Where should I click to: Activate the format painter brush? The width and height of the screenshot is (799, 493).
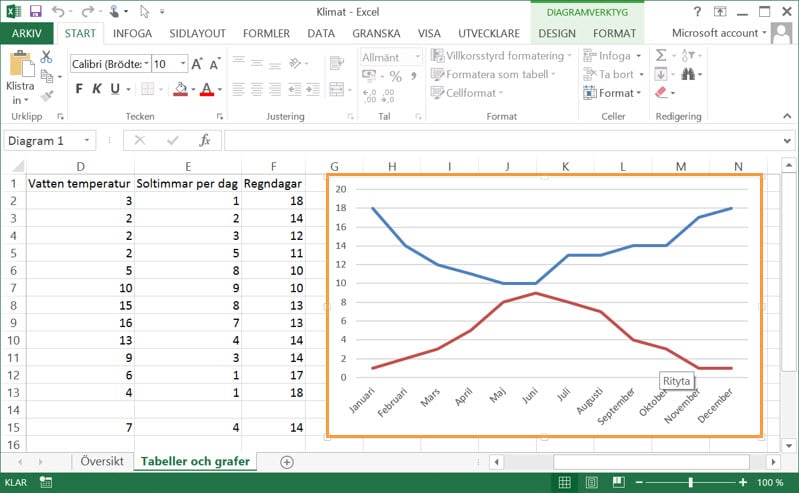(47, 96)
